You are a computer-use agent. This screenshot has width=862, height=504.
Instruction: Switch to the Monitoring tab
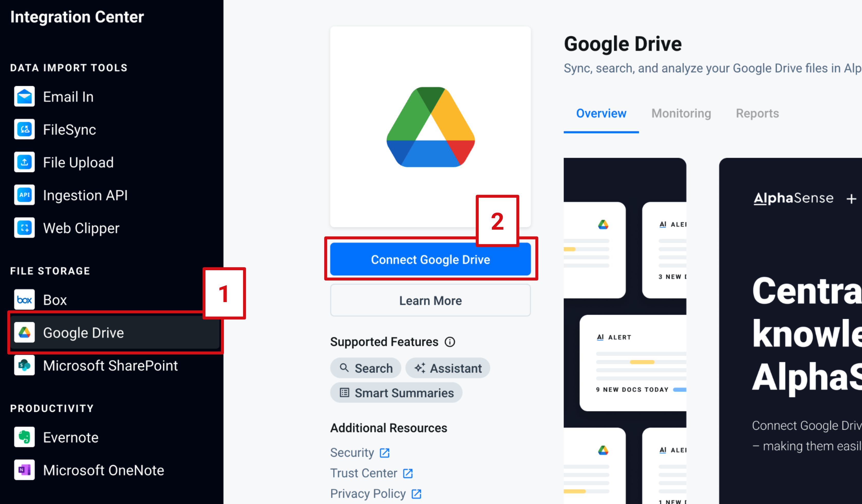[681, 113]
